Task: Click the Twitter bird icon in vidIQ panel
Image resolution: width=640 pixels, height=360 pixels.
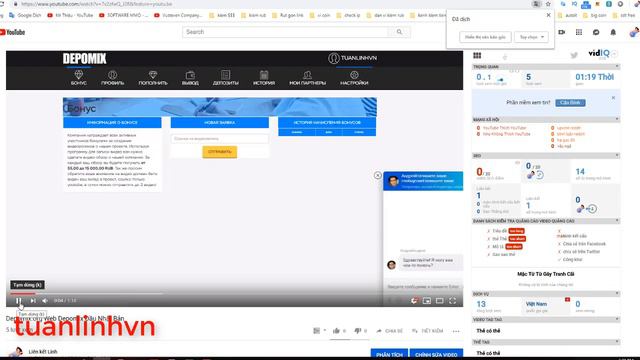Action: [x=574, y=56]
